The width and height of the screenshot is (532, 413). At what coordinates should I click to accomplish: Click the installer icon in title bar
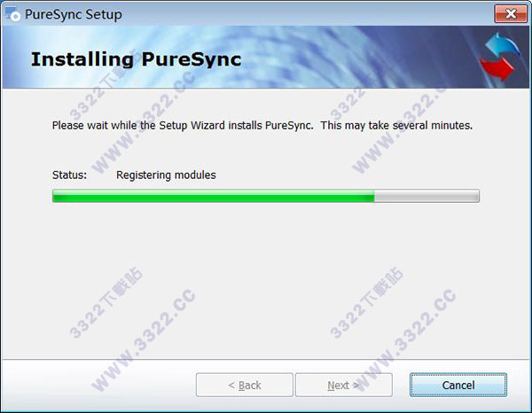pyautogui.click(x=12, y=14)
